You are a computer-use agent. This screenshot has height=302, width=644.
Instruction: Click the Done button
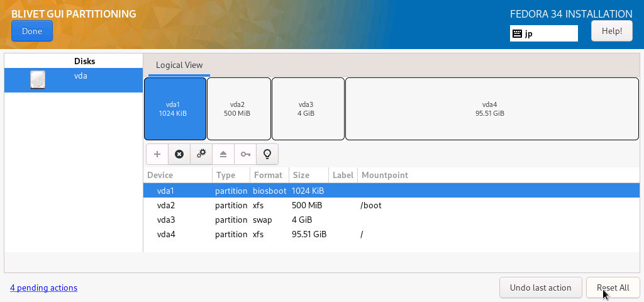pyautogui.click(x=32, y=31)
